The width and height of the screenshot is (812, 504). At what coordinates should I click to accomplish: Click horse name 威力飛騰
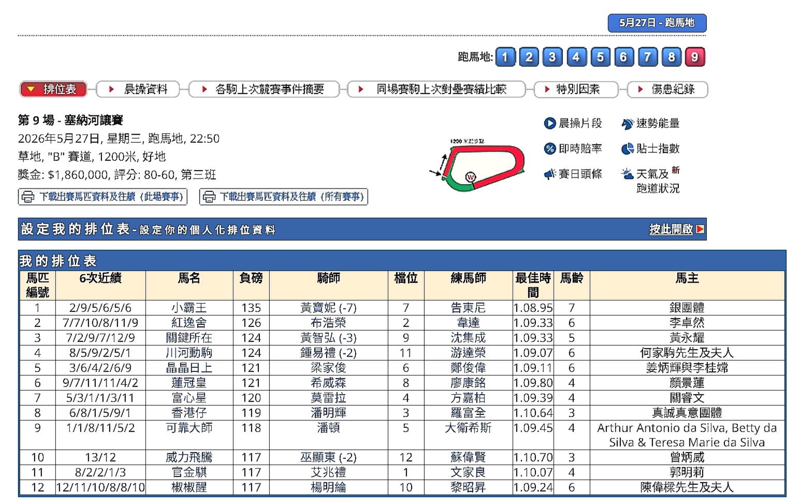click(x=189, y=457)
